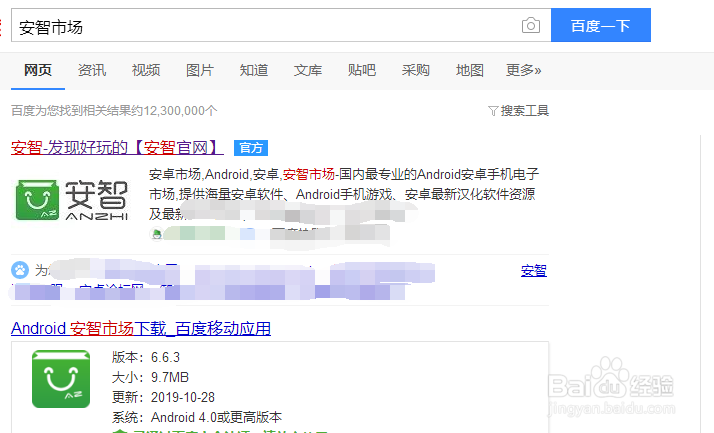Open the 安智-发现好玩的【安智官网】 result link
Image resolution: width=714 pixels, height=433 pixels.
coord(117,148)
